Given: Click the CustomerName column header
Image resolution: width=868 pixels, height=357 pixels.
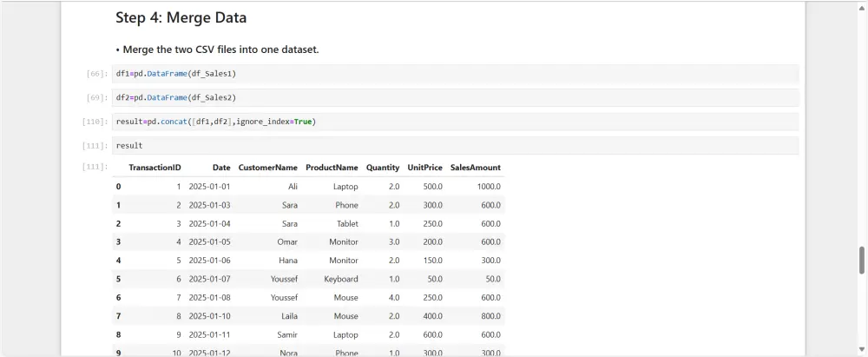Looking at the screenshot, I should click(267, 168).
